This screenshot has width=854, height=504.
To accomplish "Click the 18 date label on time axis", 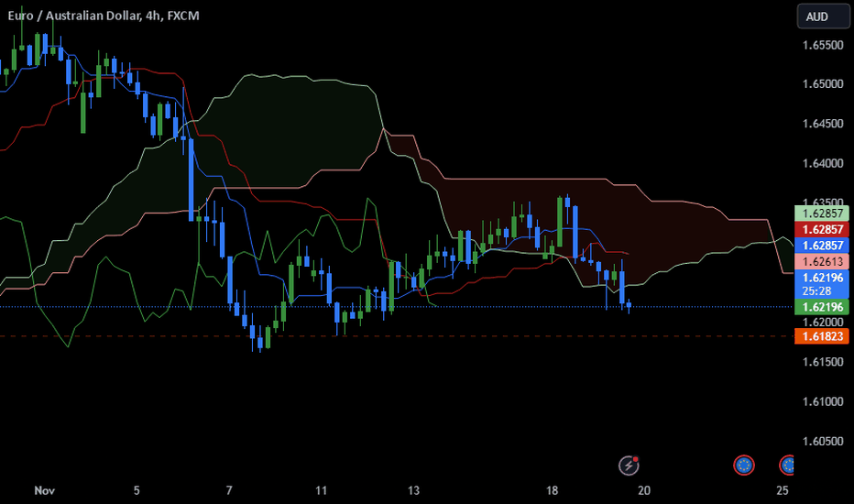I will pyautogui.click(x=552, y=490).
